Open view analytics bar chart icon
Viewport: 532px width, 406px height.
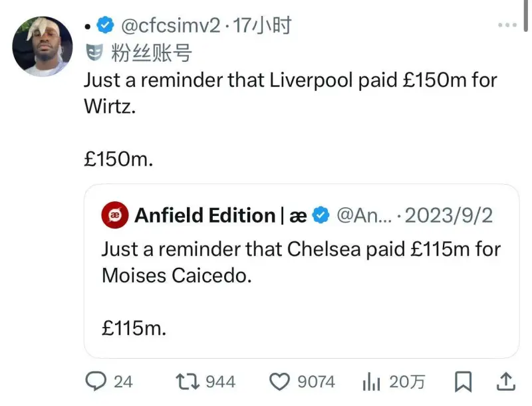370,381
